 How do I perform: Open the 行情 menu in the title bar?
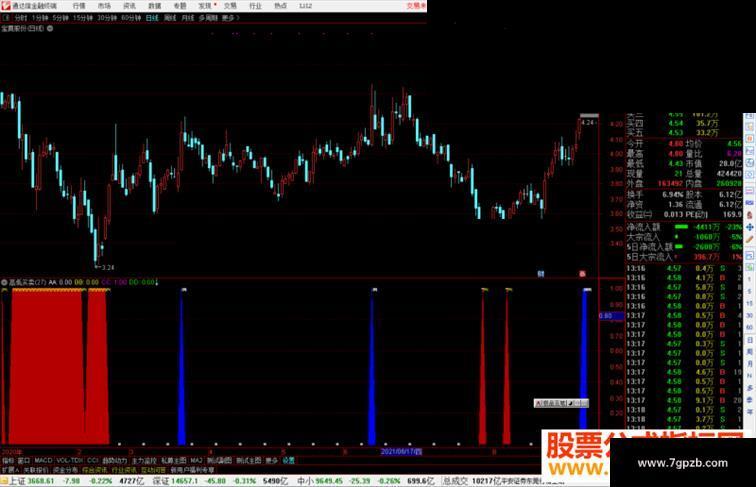[79, 6]
